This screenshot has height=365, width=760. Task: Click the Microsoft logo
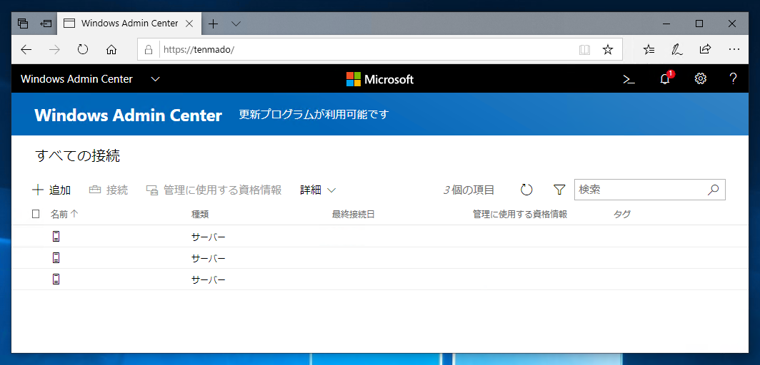[x=380, y=79]
